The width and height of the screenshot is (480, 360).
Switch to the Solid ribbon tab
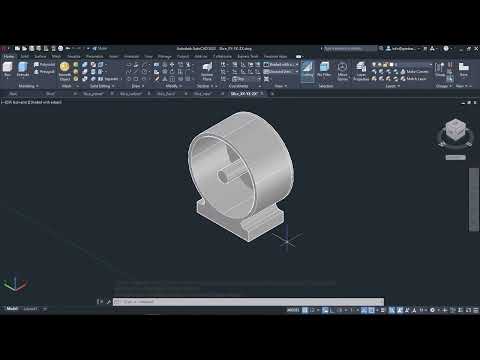[x=25, y=56]
